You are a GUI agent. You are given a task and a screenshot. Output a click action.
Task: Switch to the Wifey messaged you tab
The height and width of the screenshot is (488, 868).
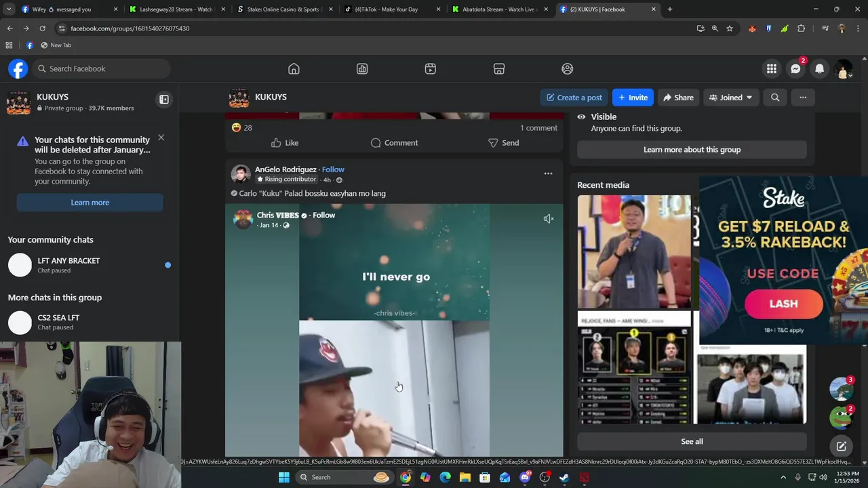point(68,9)
